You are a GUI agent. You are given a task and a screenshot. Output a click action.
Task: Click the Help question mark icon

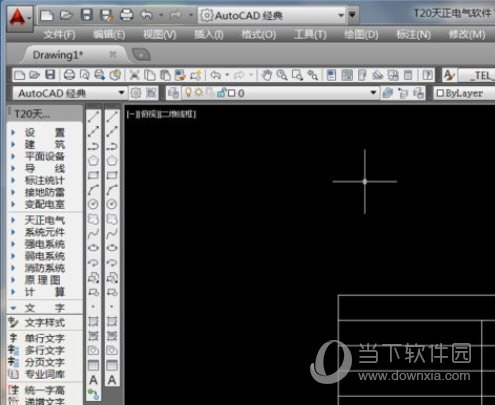click(427, 75)
